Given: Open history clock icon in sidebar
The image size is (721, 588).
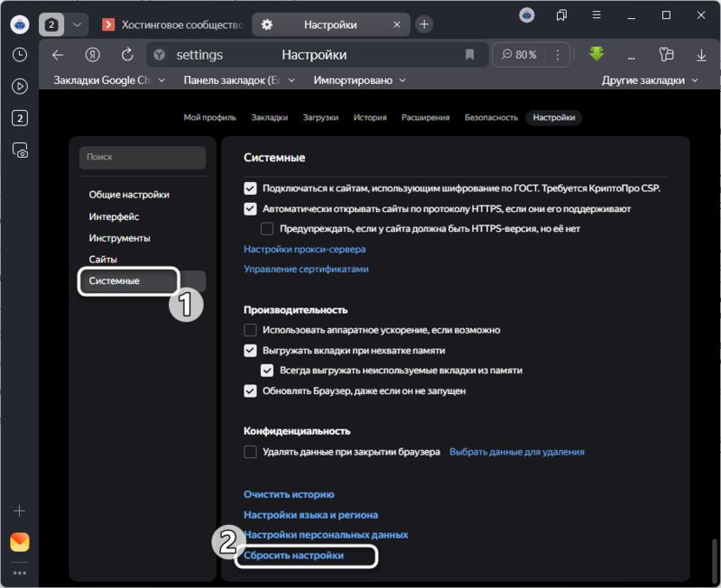Looking at the screenshot, I should 20,55.
